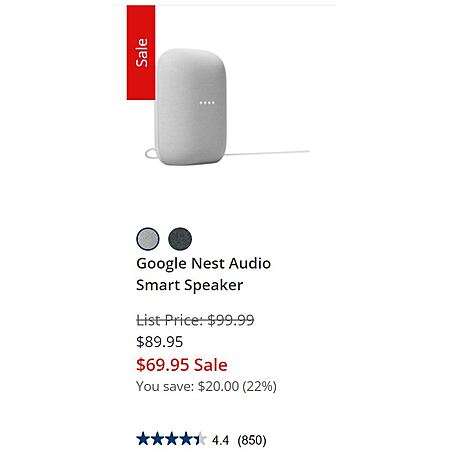Click the Smart Speaker title text line
The height and width of the screenshot is (450, 450).
pos(189,285)
